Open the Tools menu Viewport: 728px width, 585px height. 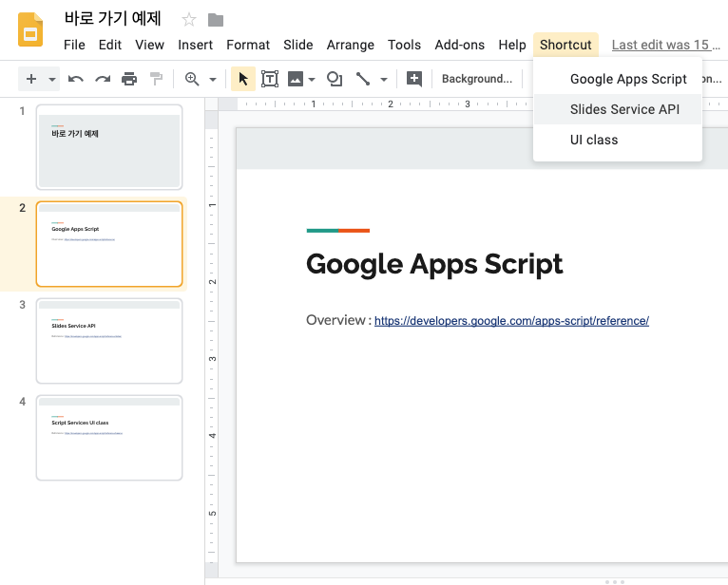click(x=405, y=45)
